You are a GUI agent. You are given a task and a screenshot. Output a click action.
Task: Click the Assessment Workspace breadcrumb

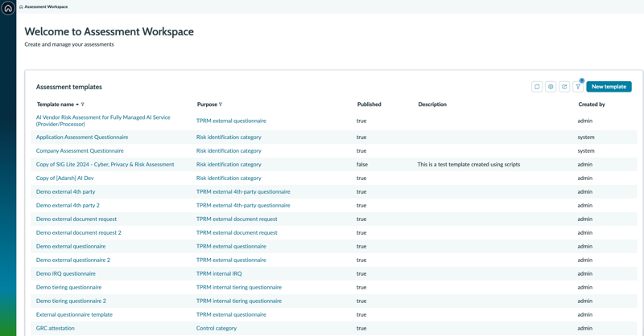coord(46,6)
